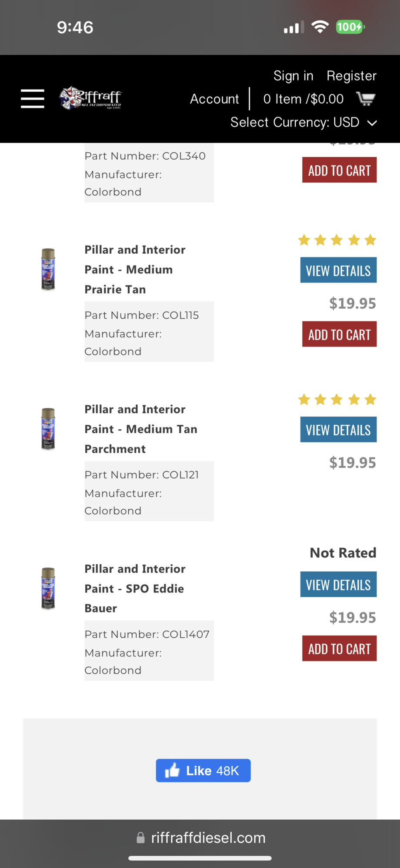Tap riffraffdiesel.com in the browser bar
Viewport: 400px width, 868px height.
[208, 837]
